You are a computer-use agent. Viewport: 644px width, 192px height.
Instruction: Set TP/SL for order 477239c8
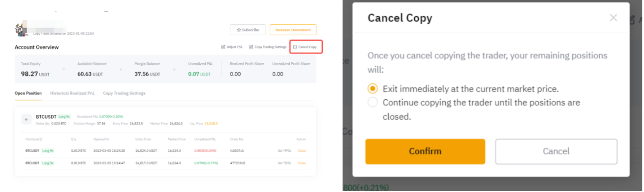pyautogui.click(x=284, y=163)
